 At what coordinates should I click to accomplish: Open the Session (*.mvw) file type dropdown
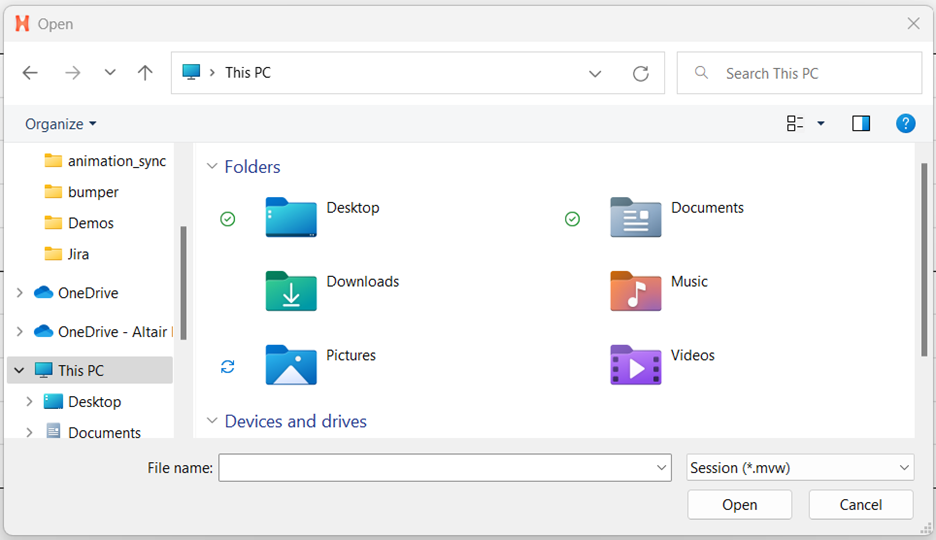tap(799, 467)
